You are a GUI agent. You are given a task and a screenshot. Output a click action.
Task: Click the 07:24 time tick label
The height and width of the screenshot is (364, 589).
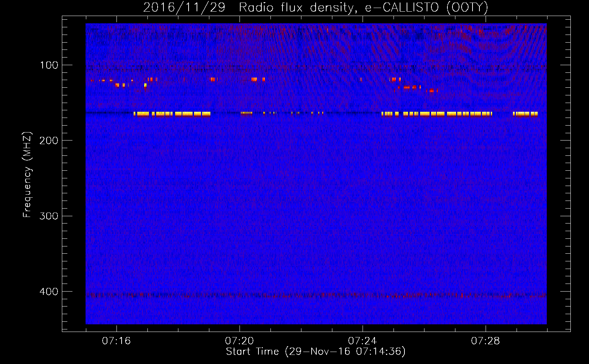(x=362, y=341)
